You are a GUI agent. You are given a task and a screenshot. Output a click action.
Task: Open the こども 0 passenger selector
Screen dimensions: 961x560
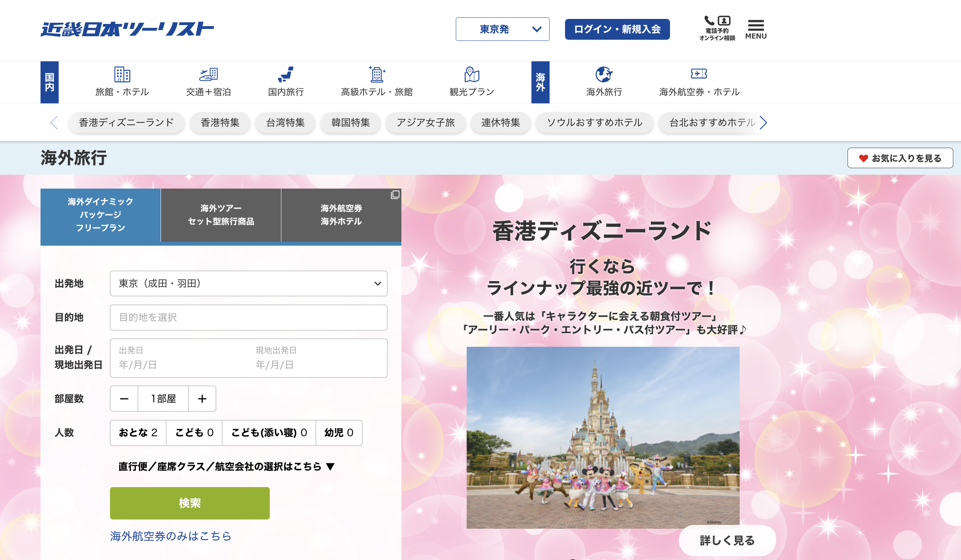(x=194, y=433)
